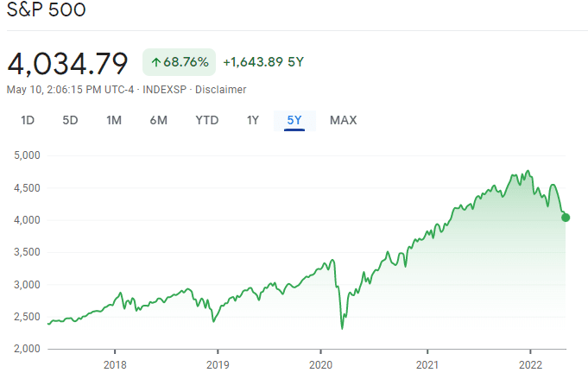Click the 68.76% gain badge
This screenshot has width=588, height=379.
coord(179,62)
